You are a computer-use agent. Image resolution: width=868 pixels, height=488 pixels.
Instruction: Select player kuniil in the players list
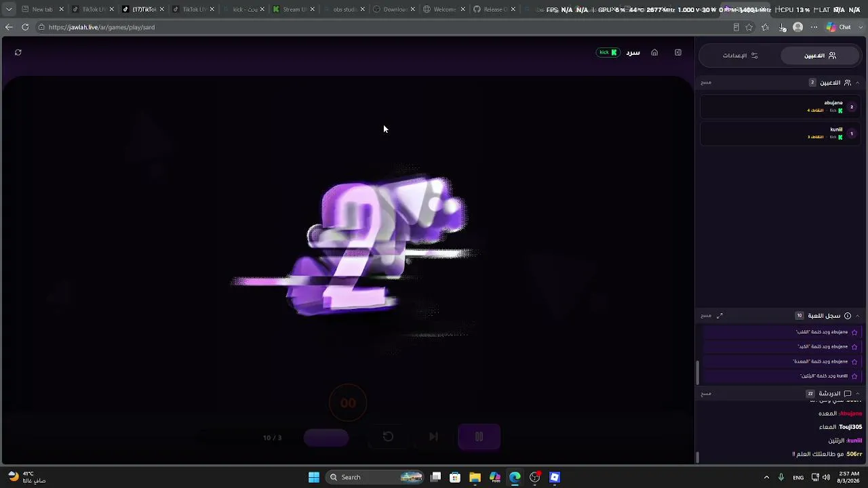[x=781, y=134]
